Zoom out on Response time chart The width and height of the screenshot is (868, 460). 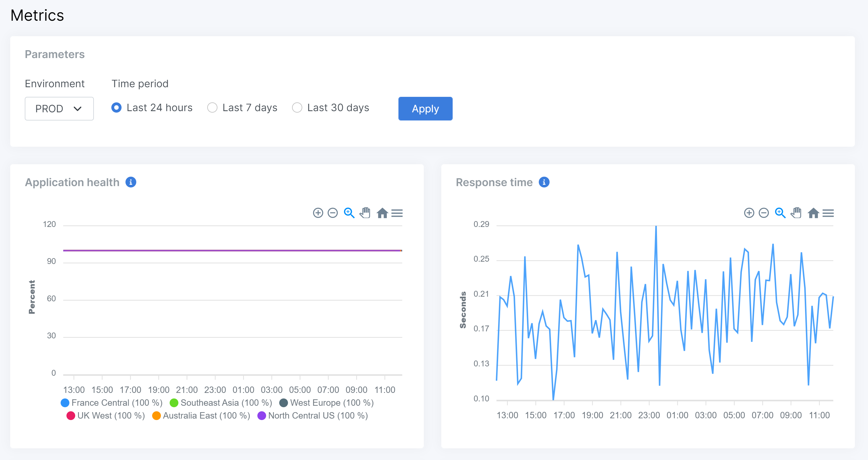coord(764,213)
